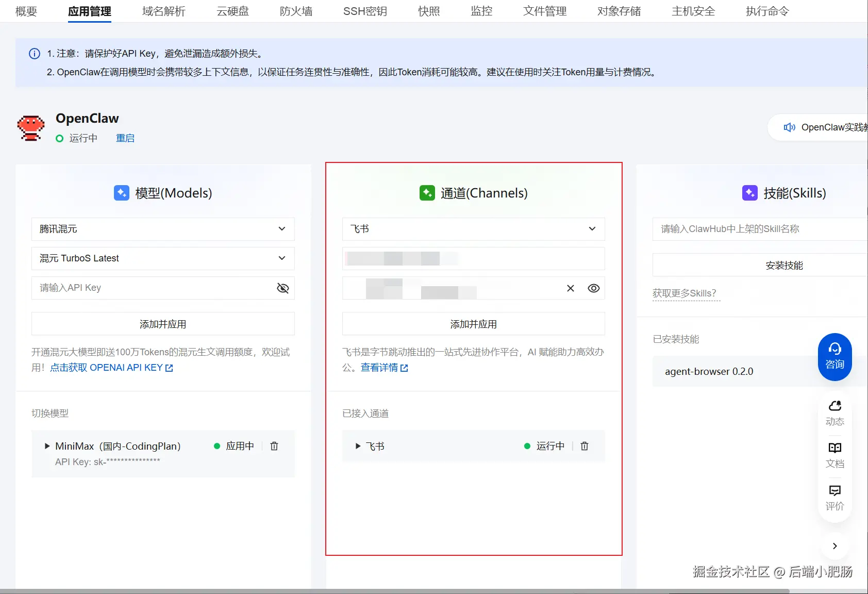Viewport: 868px width, 594px height.
Task: Click the 运行中 status of the 飞书 channel
Action: click(x=544, y=446)
